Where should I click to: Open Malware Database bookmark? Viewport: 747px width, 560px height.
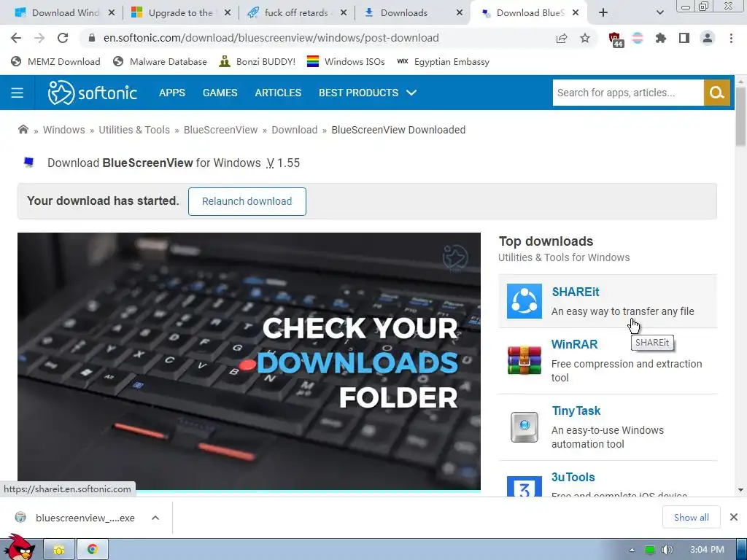click(160, 61)
